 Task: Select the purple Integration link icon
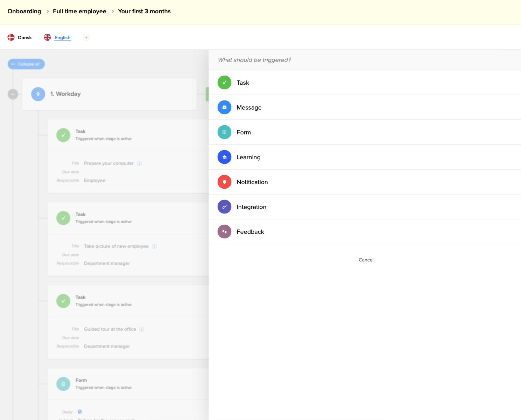click(x=224, y=207)
